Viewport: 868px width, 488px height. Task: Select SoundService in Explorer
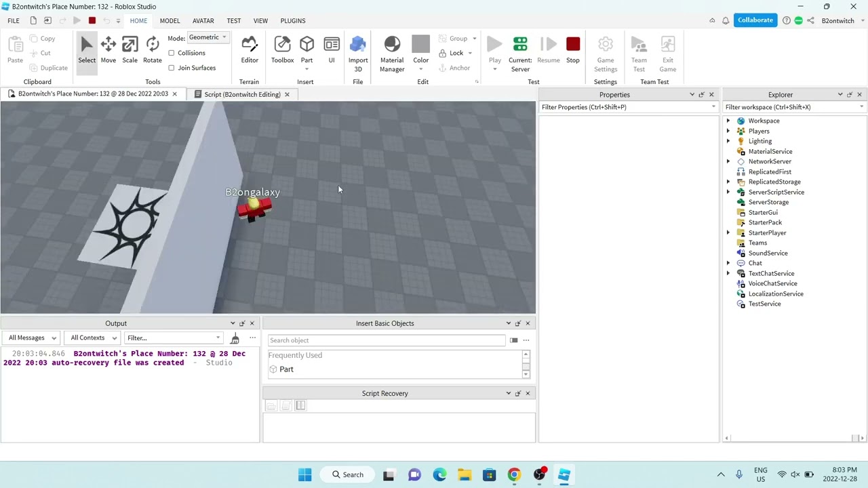click(768, 253)
